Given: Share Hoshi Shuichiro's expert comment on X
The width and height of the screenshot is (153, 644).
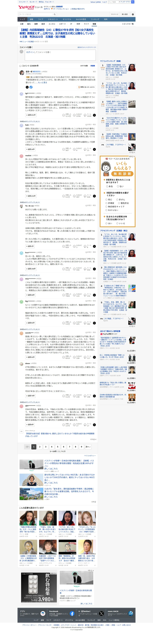Looking at the screenshot, I should tap(27, 87).
